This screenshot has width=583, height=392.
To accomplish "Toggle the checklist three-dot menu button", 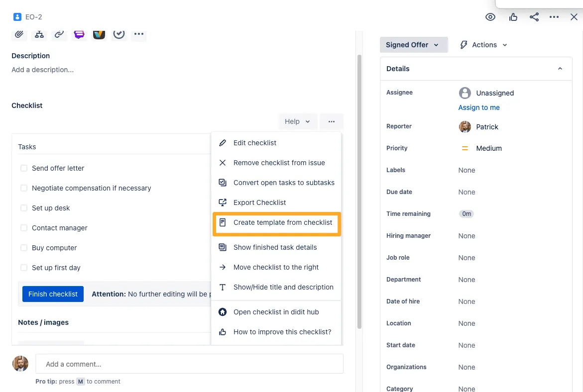I will [331, 121].
